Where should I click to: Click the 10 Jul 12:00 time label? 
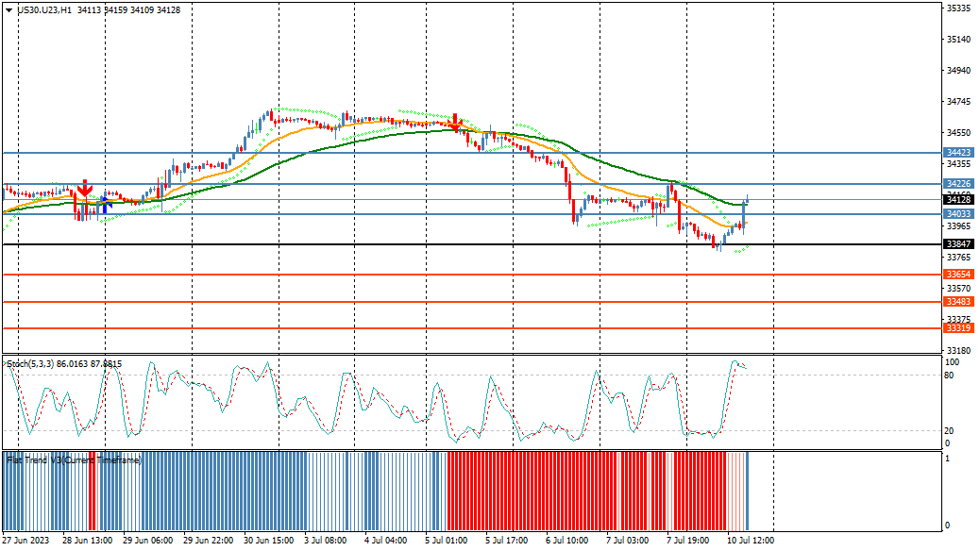[751, 541]
